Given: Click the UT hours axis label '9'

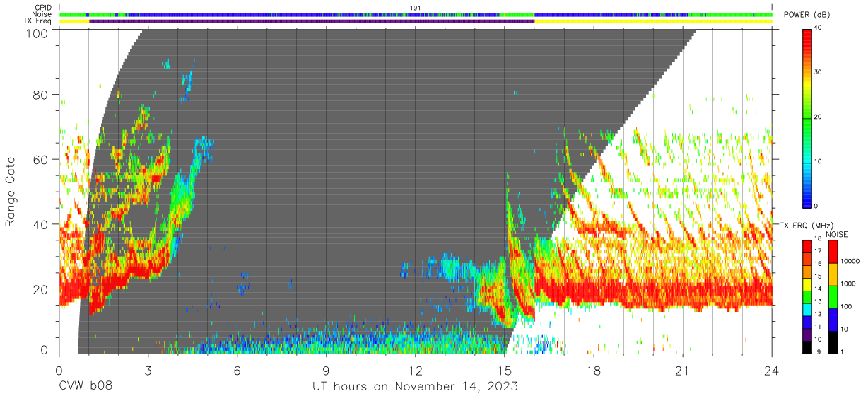Looking at the screenshot, I should 327,370.
